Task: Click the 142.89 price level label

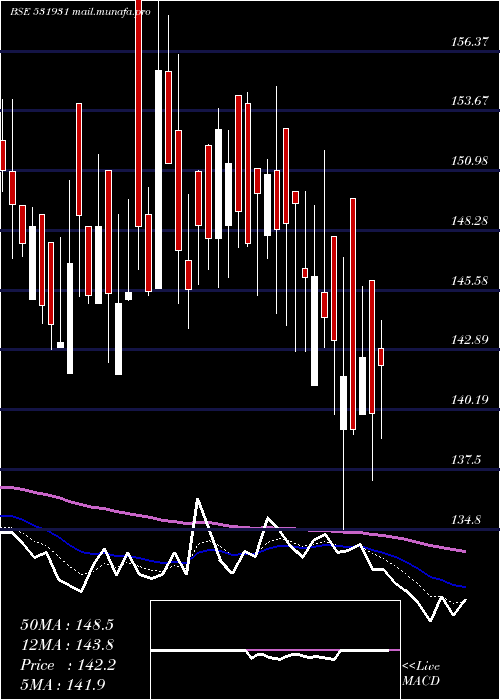Action: click(x=470, y=340)
